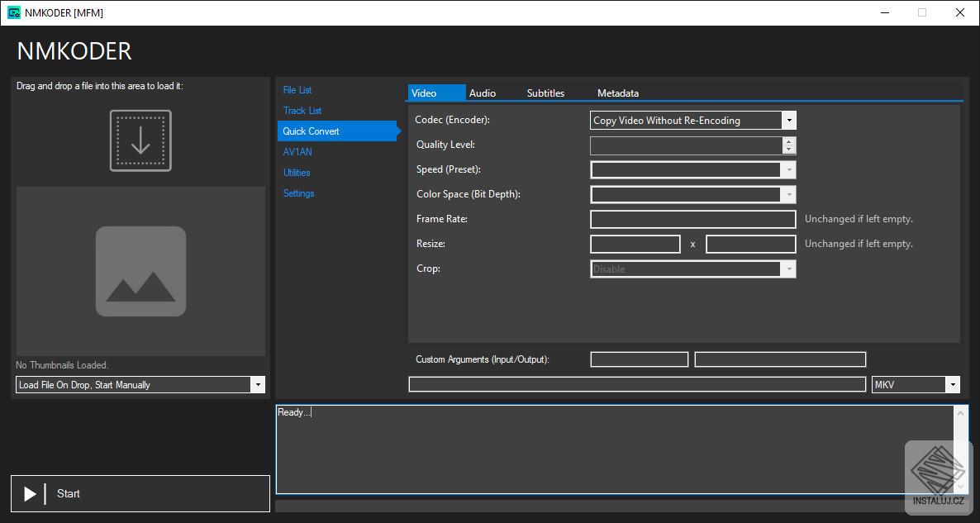The width and height of the screenshot is (980, 523).
Task: Click the Resize width field
Action: pos(635,244)
